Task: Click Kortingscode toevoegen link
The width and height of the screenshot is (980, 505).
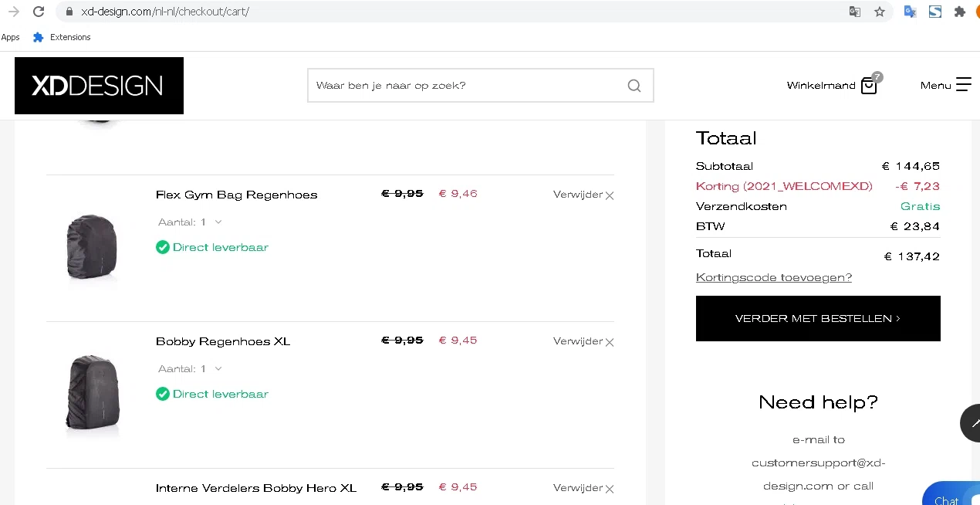Action: tap(774, 277)
